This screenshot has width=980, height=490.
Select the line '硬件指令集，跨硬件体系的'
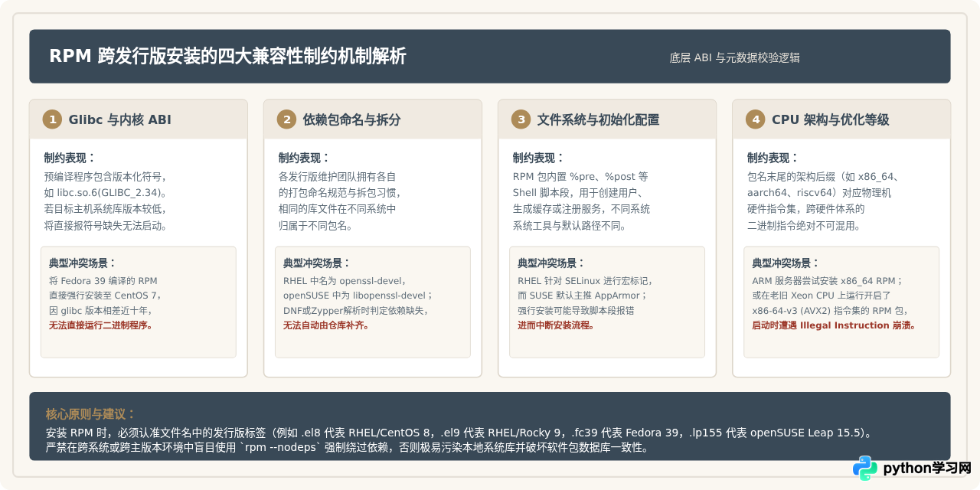(x=806, y=209)
